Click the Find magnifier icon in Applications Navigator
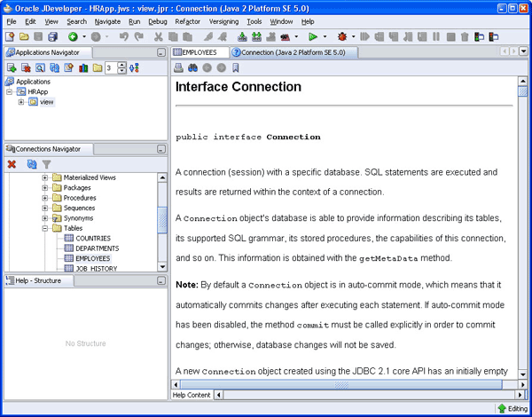The height and width of the screenshot is (417, 532). (40, 68)
